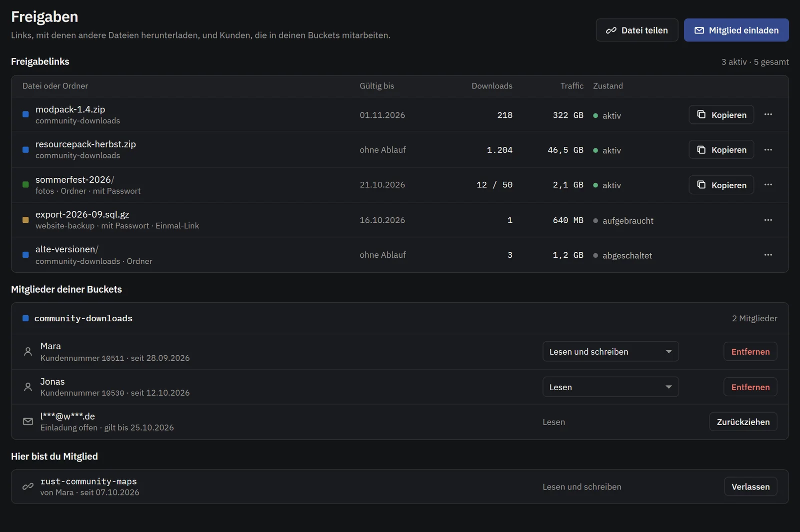Open the three-dot menu for resourcepack-herbst.zip
The height and width of the screenshot is (532, 800).
[x=768, y=150]
